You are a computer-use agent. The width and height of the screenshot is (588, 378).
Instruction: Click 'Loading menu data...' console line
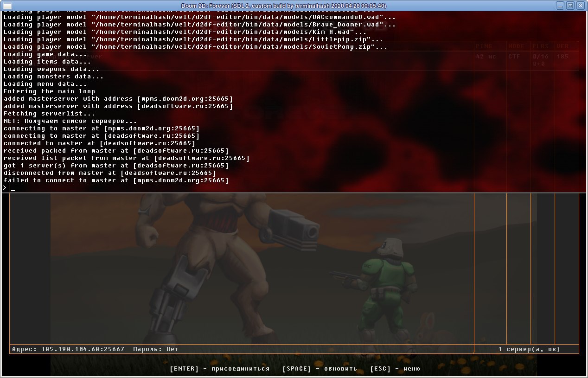pos(45,84)
